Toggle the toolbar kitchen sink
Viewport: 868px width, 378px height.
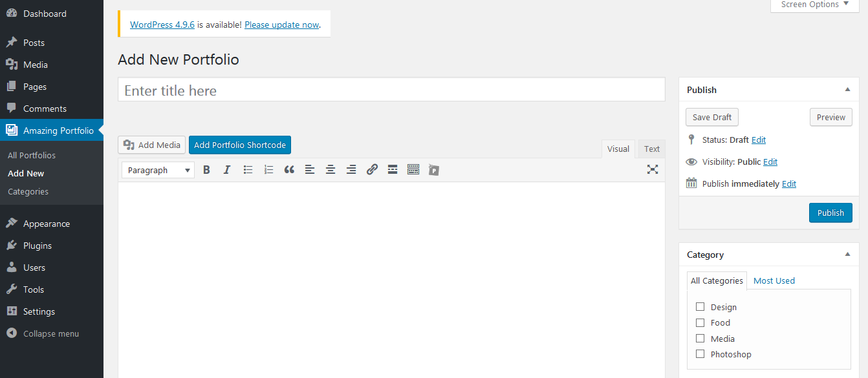tap(413, 170)
